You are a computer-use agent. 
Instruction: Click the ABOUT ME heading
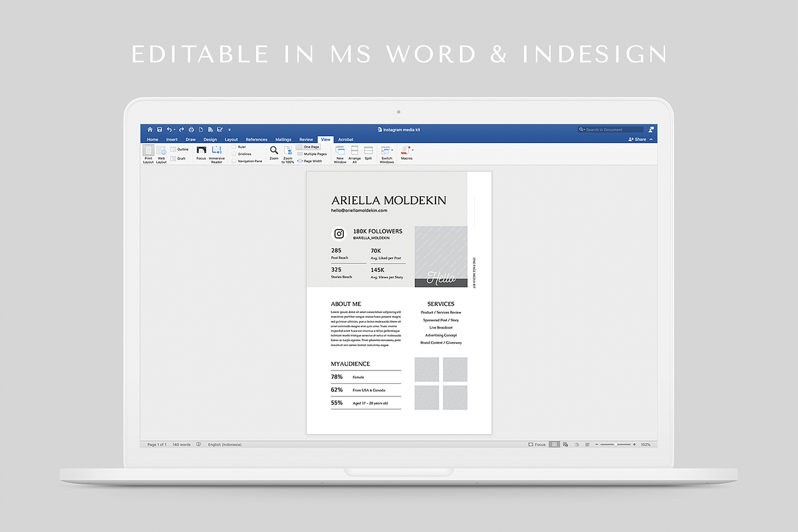pyautogui.click(x=346, y=304)
